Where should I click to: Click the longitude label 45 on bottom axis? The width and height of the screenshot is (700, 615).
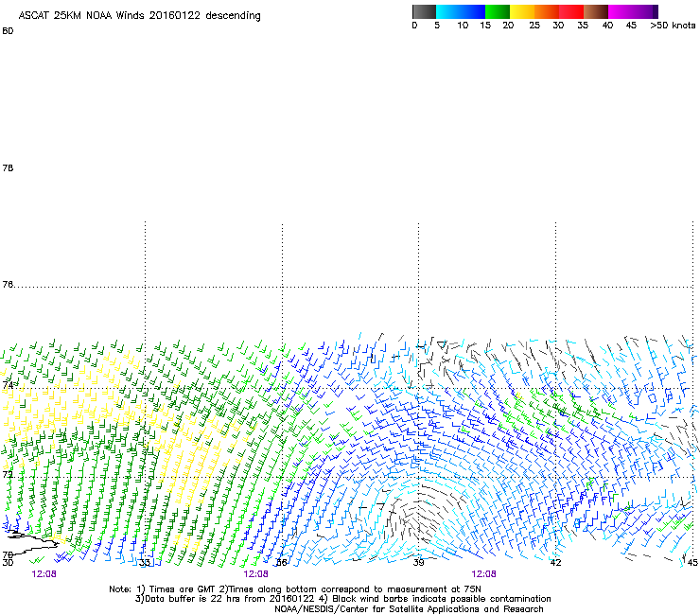pyautogui.click(x=692, y=562)
